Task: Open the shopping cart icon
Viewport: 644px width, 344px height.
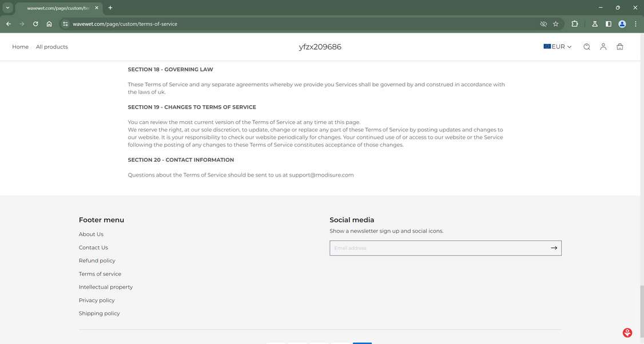Action: [x=619, y=47]
